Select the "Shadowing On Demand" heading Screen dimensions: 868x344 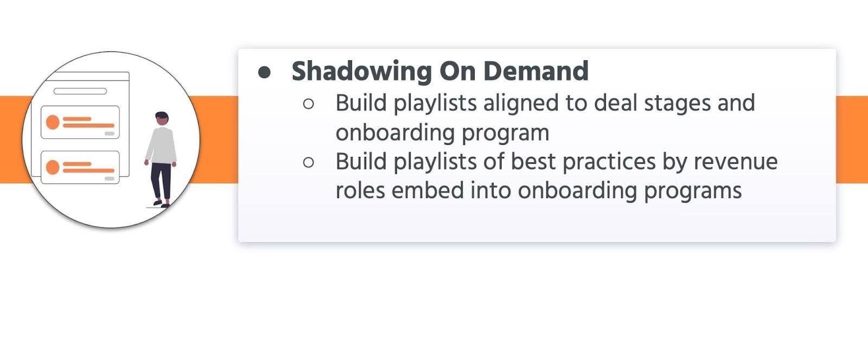[440, 71]
